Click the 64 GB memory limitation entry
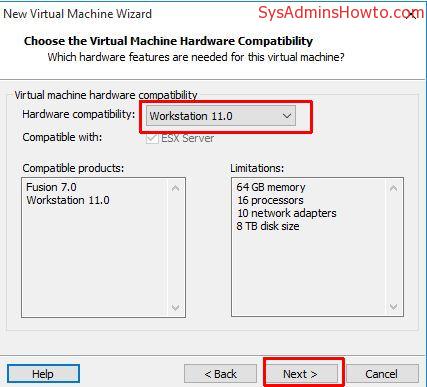This screenshot has width=427, height=387. [x=271, y=187]
